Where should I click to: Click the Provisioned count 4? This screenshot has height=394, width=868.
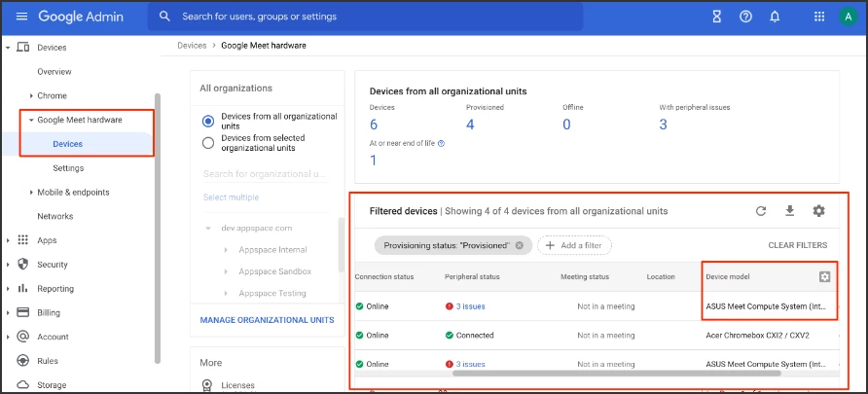[x=470, y=125]
